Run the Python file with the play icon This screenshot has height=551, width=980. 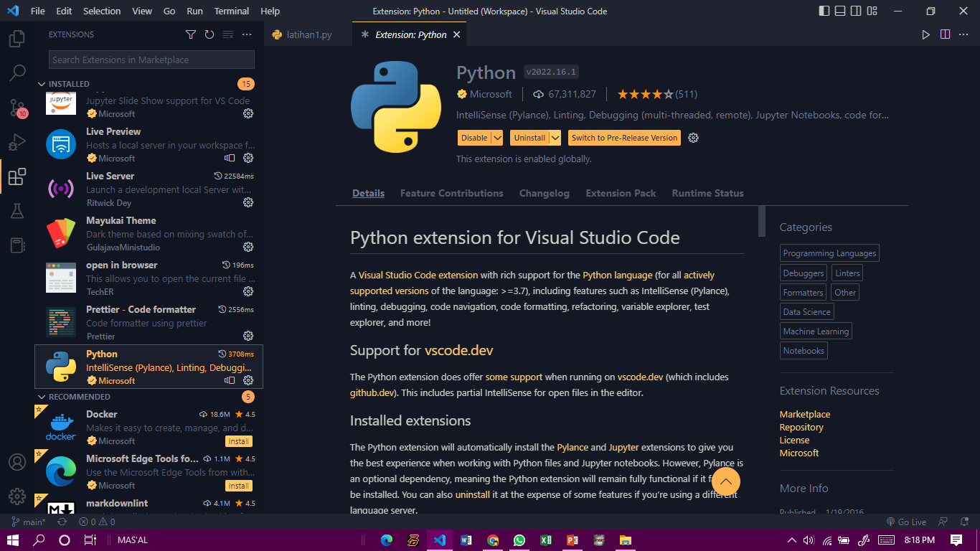(926, 34)
